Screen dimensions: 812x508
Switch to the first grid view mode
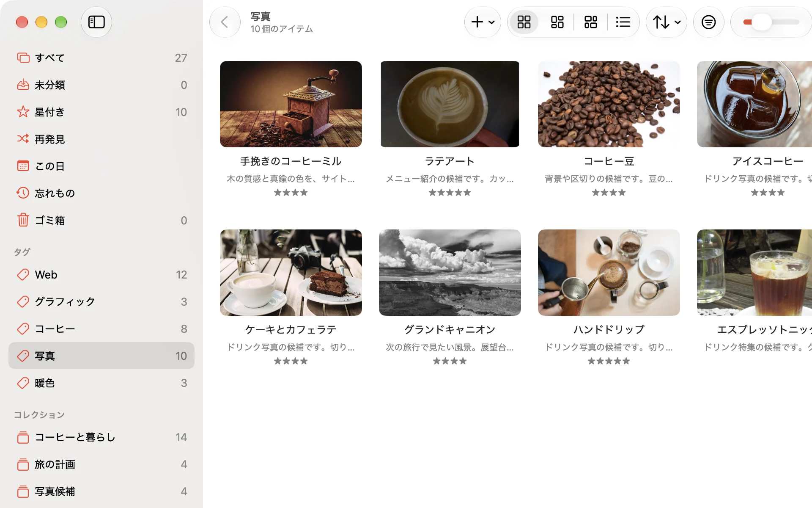[524, 22]
